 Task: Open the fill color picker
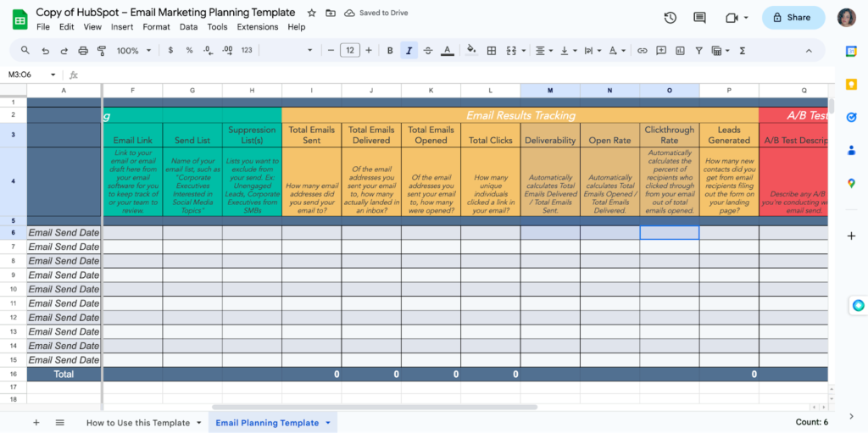pos(471,50)
